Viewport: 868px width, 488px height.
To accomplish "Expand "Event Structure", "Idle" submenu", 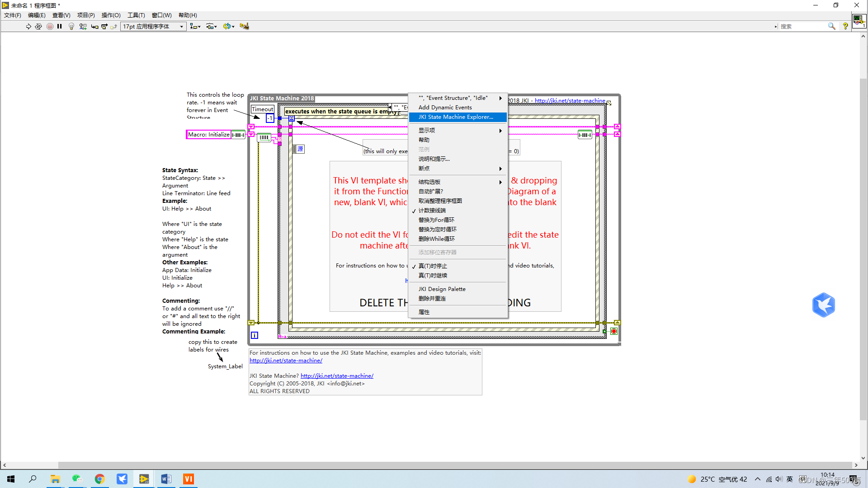I will click(458, 98).
